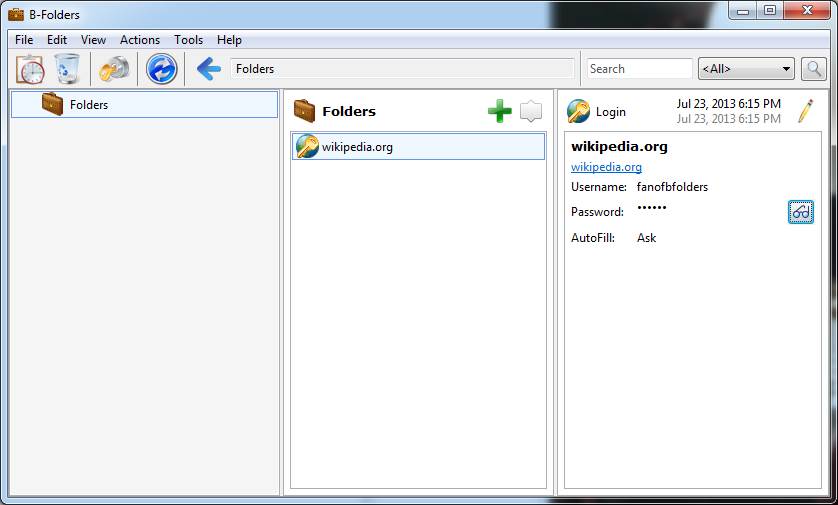Click the bold wikipedia.org title in details
Image resolution: width=838 pixels, height=505 pixels.
[619, 146]
